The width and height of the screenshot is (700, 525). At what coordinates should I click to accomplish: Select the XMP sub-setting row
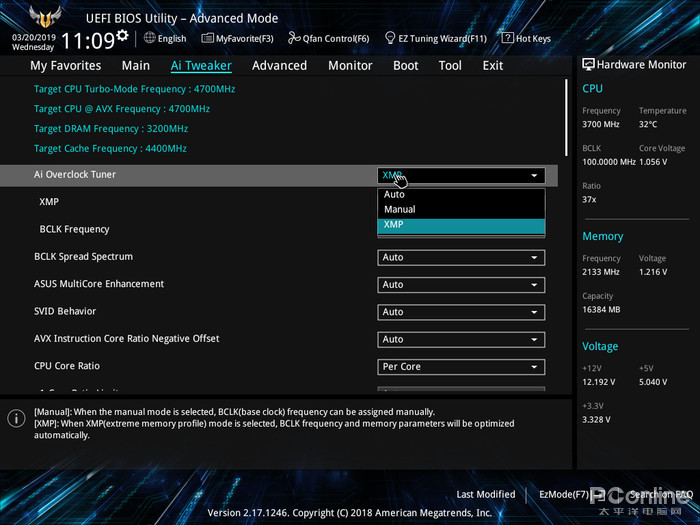tap(49, 202)
